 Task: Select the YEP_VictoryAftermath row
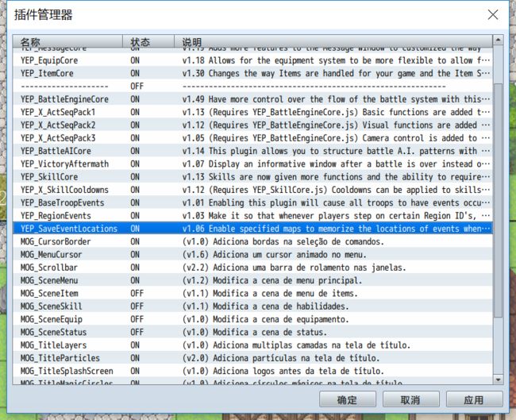pyautogui.click(x=252, y=164)
